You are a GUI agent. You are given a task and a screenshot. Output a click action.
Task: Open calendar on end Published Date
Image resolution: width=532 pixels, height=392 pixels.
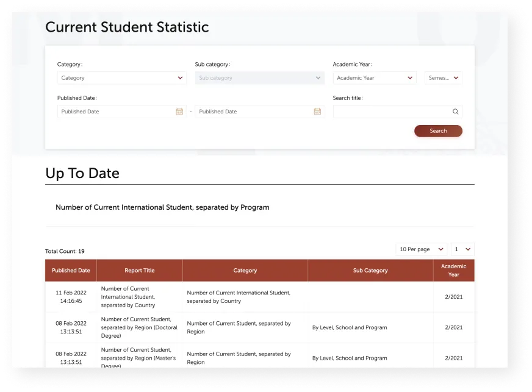pyautogui.click(x=317, y=112)
